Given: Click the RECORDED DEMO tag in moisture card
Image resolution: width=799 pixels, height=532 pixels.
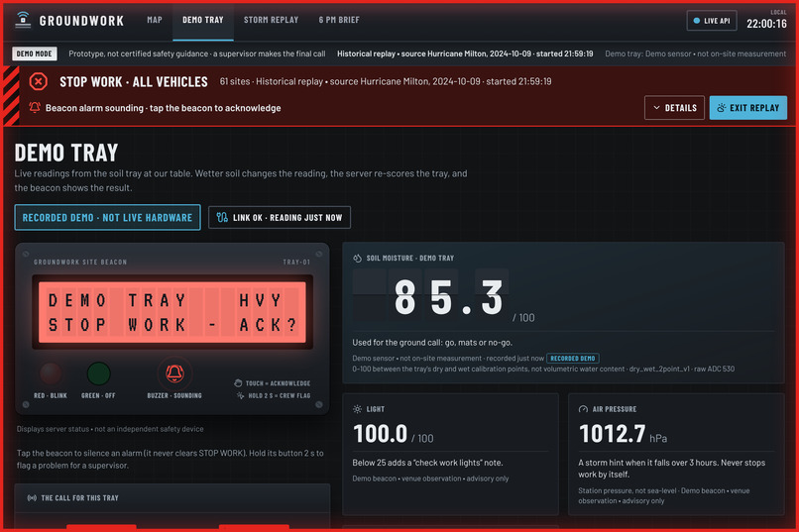Looking at the screenshot, I should (x=573, y=359).
